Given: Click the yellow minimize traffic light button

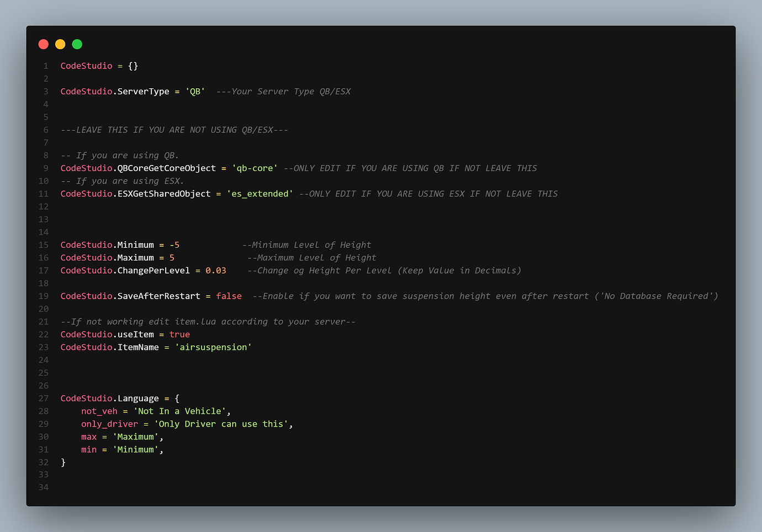Looking at the screenshot, I should [x=60, y=44].
